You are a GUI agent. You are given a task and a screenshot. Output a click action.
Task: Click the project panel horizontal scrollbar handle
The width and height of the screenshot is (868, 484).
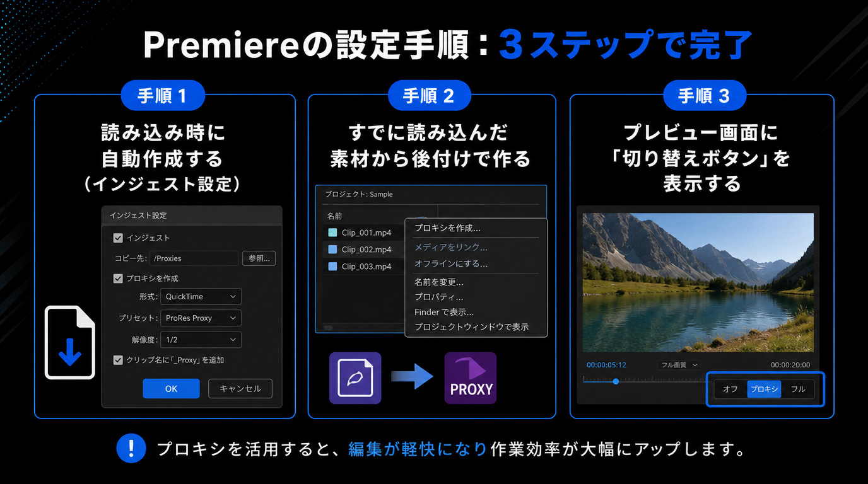pyautogui.click(x=328, y=328)
